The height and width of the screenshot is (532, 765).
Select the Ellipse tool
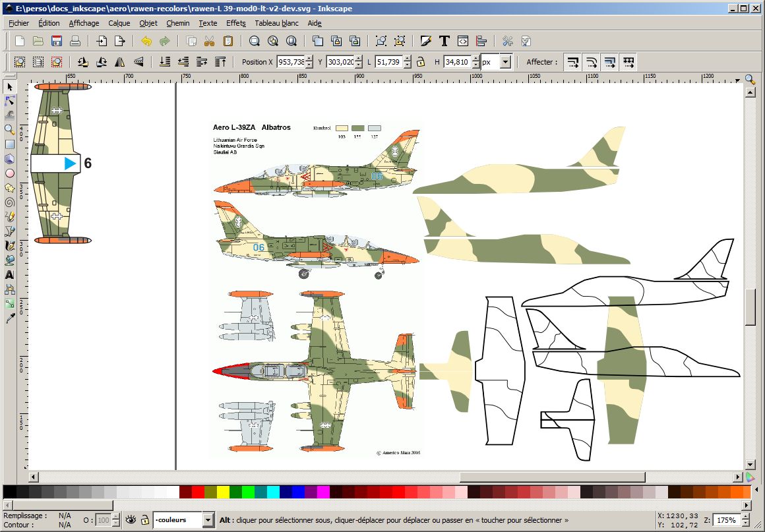[10, 173]
